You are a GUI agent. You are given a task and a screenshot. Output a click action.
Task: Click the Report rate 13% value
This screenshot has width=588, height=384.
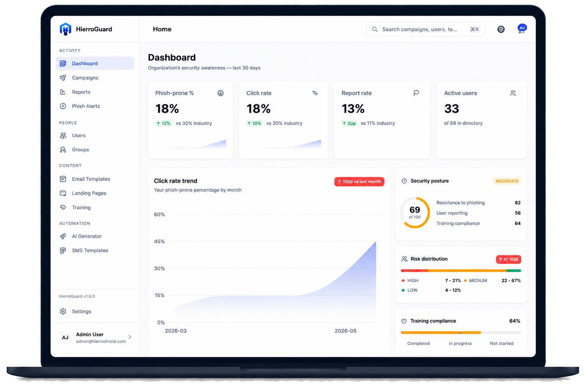(353, 109)
